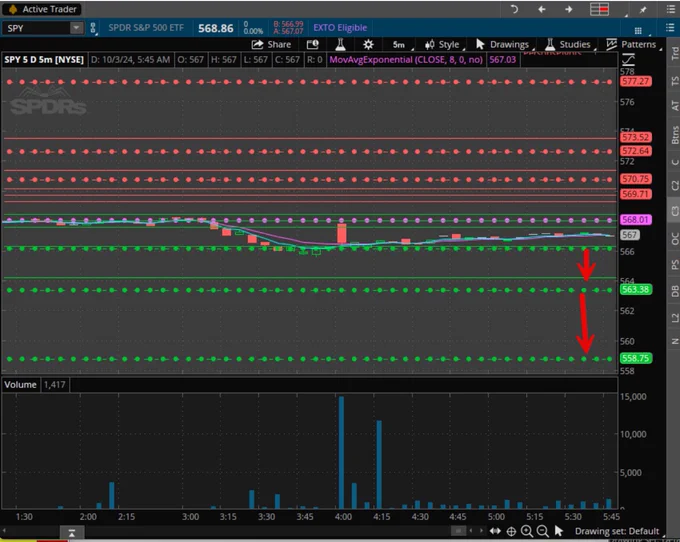Click the undo/refresh arrow icon

[514, 9]
